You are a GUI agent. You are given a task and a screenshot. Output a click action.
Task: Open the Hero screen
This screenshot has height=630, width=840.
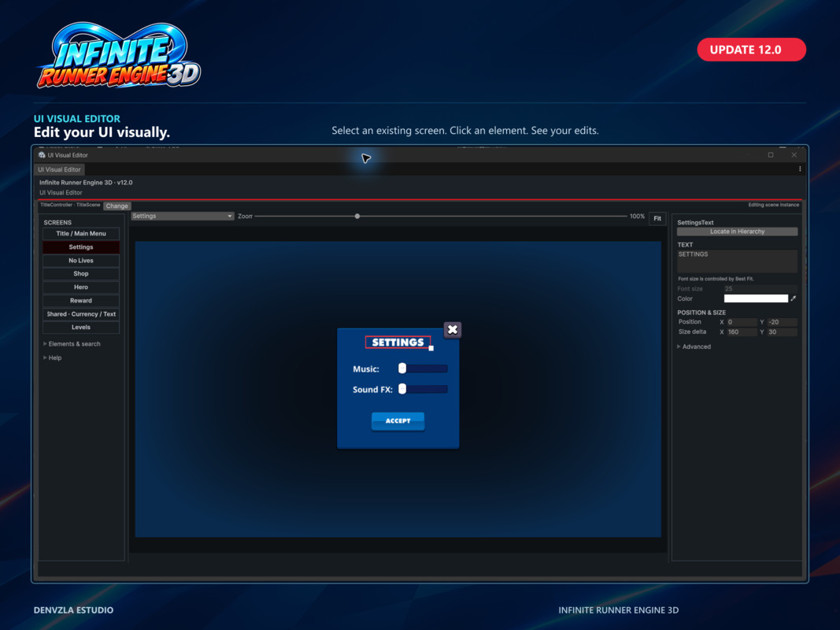point(81,287)
